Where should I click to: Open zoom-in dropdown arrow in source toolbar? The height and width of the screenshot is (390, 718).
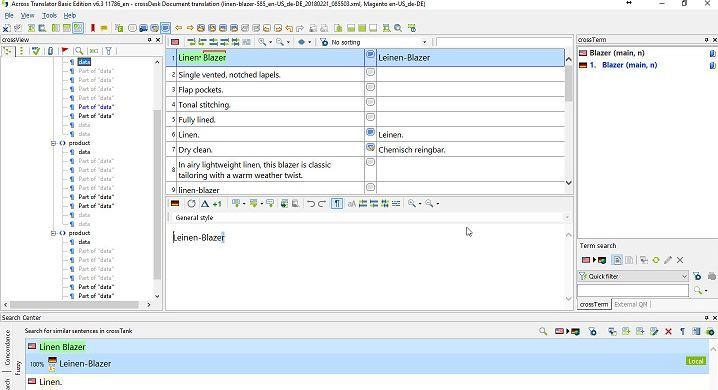pyautogui.click(x=271, y=42)
